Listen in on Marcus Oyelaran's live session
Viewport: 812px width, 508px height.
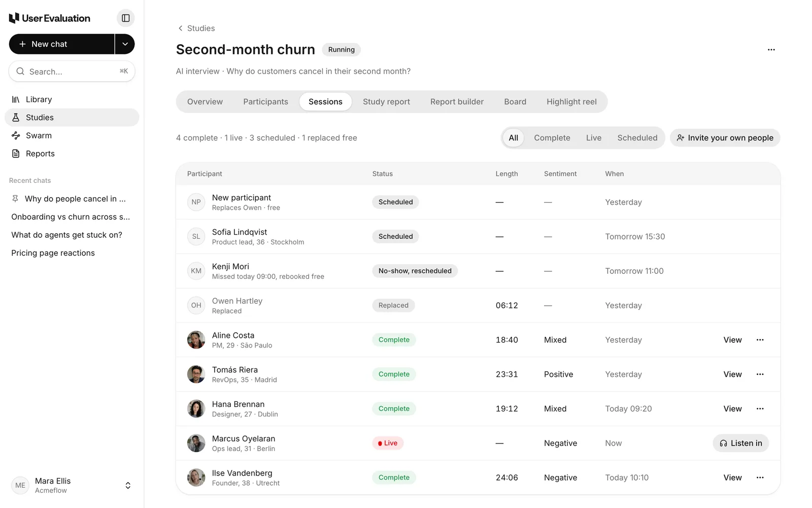[740, 443]
